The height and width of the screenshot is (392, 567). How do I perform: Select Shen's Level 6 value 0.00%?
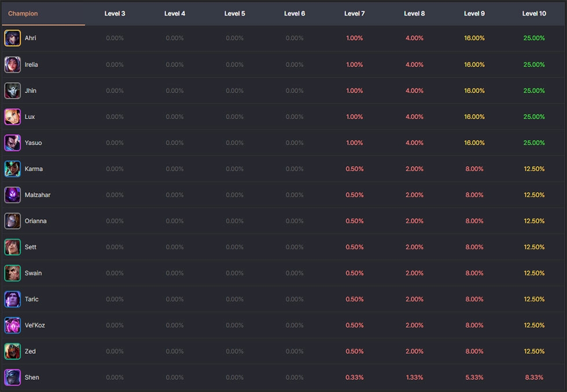point(294,377)
